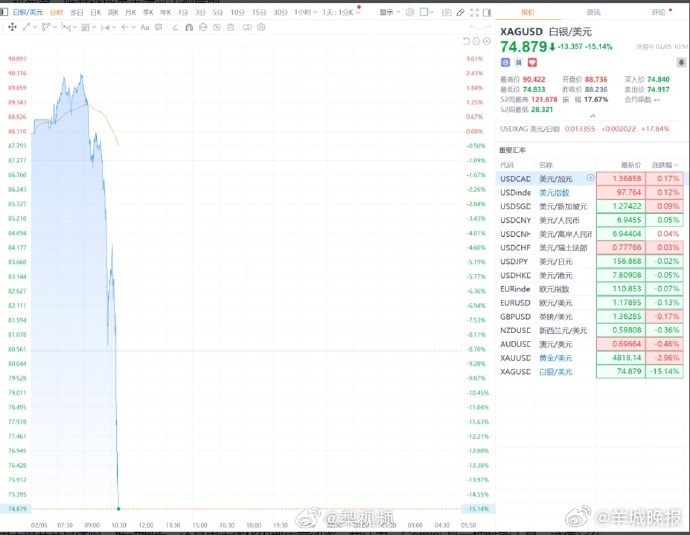The image size is (690, 535).
Task: Expand the line tool dropdown arrow
Action: tap(35, 27)
